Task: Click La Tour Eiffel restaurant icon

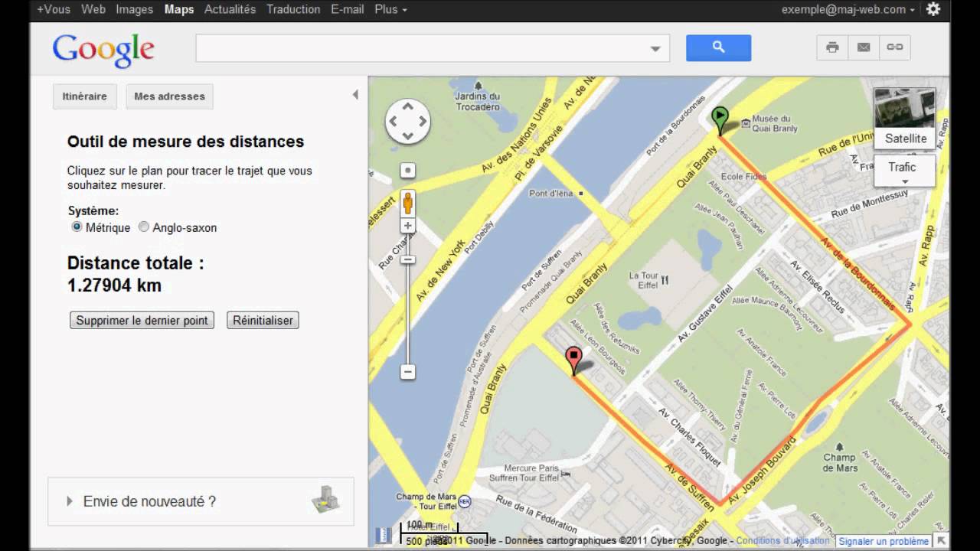Action: click(x=665, y=280)
